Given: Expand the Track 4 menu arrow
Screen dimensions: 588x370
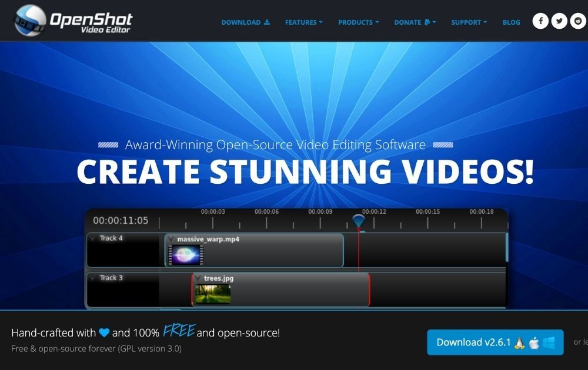Looking at the screenshot, I should point(93,238).
